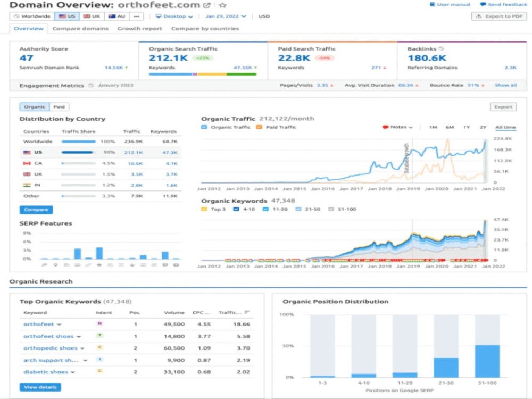The height and width of the screenshot is (399, 532).
Task: Toggle 21-50 keywords checkbox
Action: [298, 209]
